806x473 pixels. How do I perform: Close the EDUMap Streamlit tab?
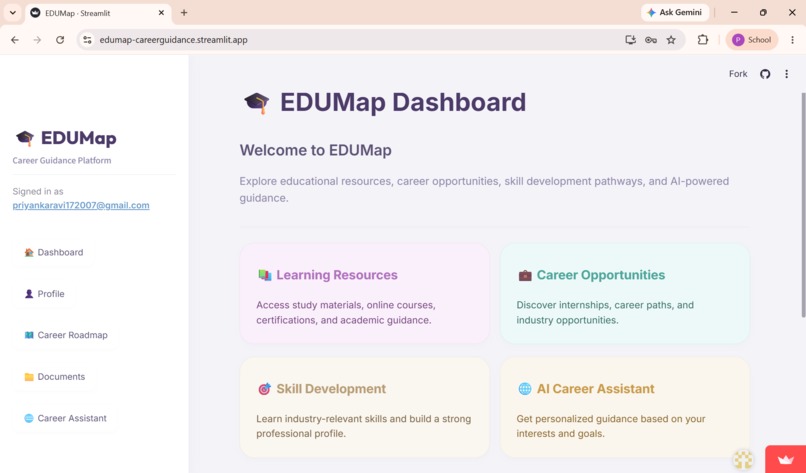click(161, 13)
